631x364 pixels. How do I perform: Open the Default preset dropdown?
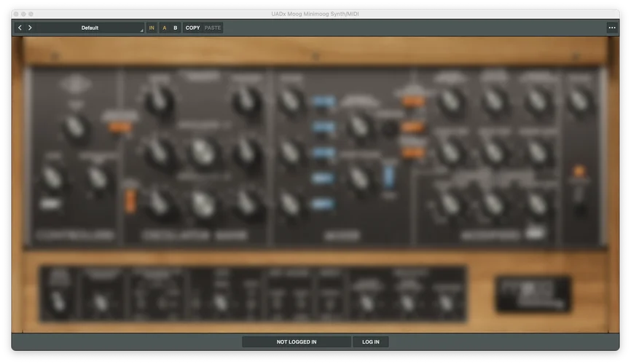pos(90,28)
